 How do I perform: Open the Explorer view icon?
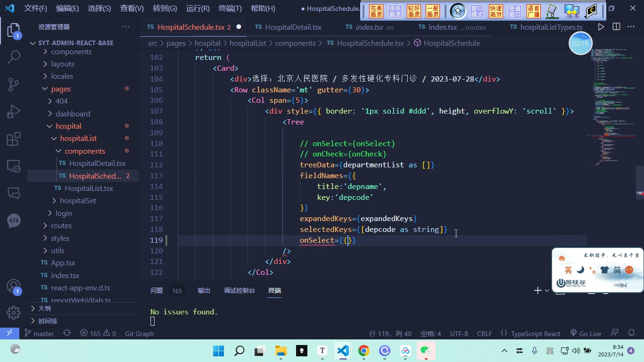[x=14, y=31]
